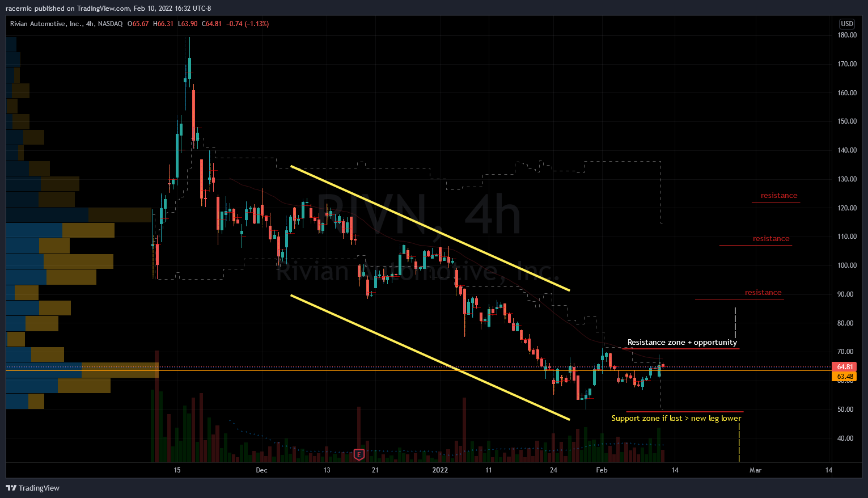Click the Rivian Automotive, Inc. symbol title
This screenshot has width=868, height=498.
pyautogui.click(x=45, y=24)
